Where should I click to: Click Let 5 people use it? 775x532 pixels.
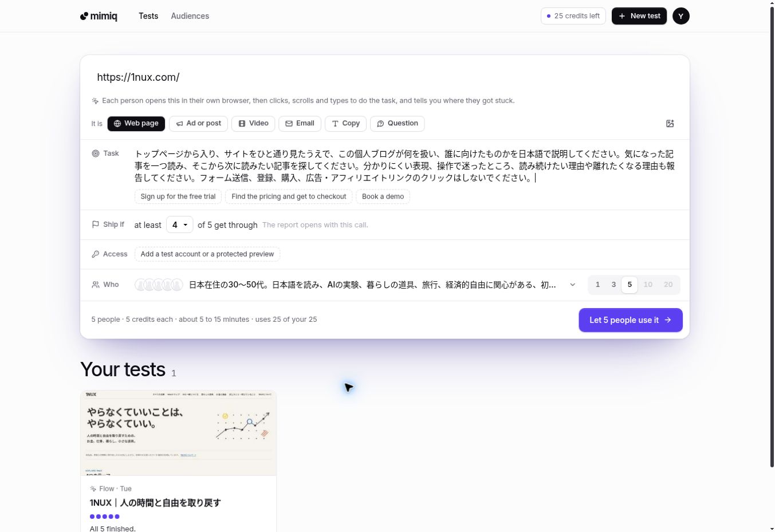tap(631, 320)
